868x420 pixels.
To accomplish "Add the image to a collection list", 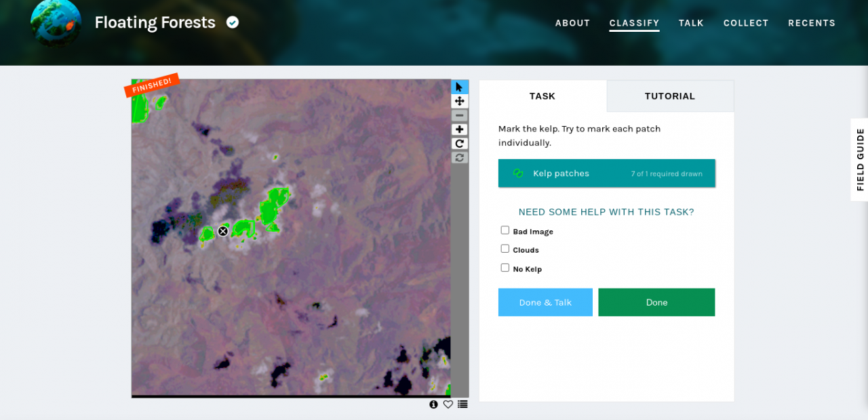I will point(462,404).
